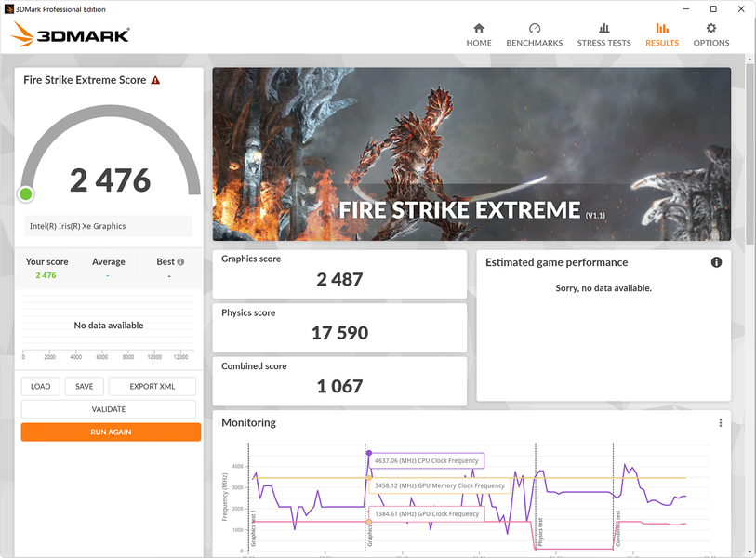Click the Physics score value 17 590
The height and width of the screenshot is (558, 756).
pos(339,333)
